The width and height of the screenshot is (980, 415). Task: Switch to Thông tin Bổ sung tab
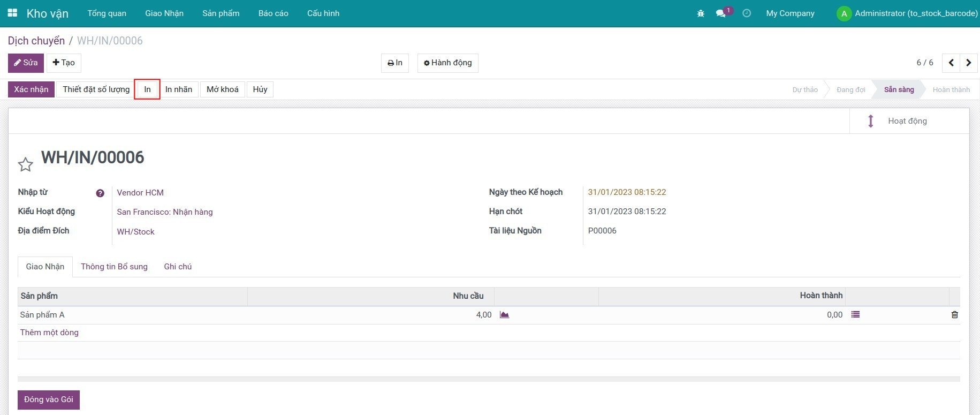click(114, 267)
